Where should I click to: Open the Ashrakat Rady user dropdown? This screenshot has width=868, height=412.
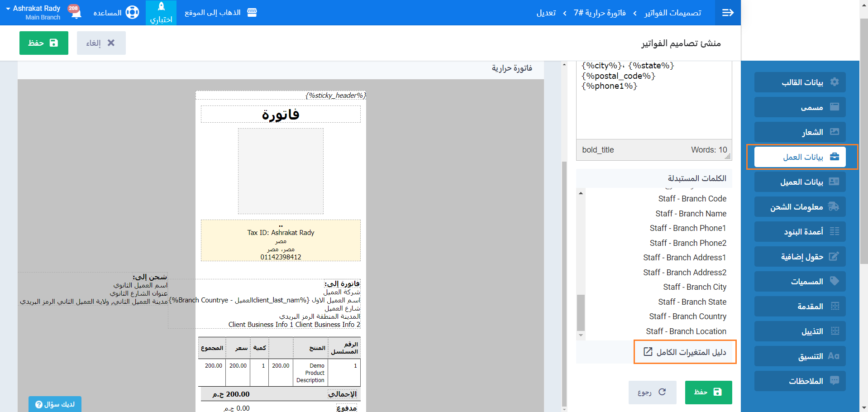pos(33,13)
